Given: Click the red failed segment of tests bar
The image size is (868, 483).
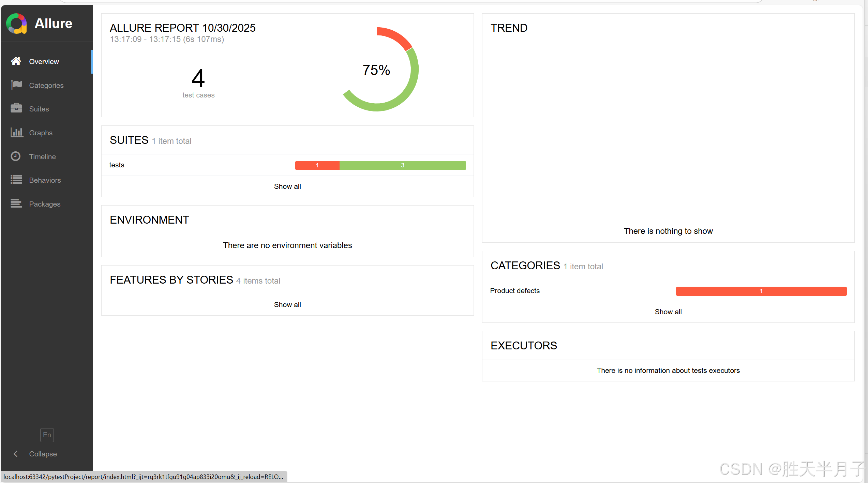Looking at the screenshot, I should pyautogui.click(x=317, y=165).
